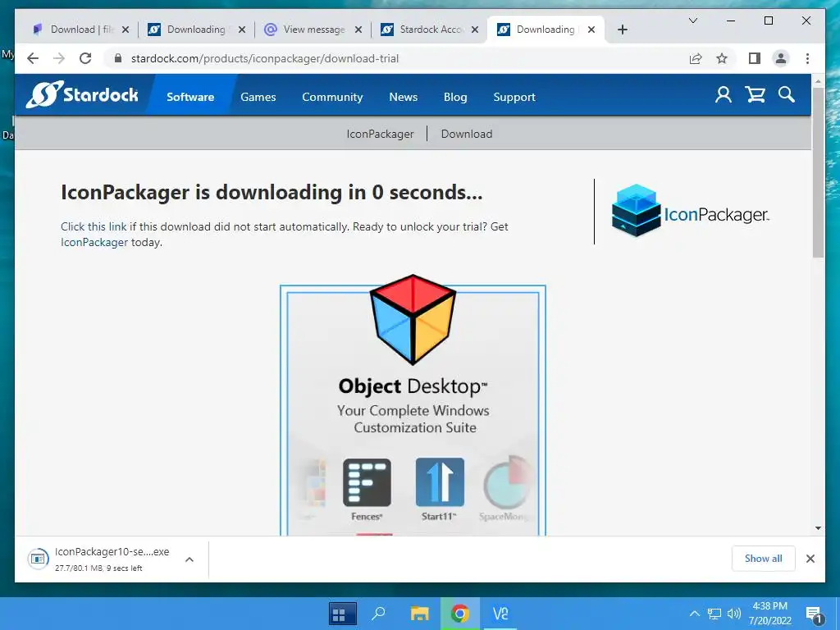Click the IconPackager product logo

point(690,212)
